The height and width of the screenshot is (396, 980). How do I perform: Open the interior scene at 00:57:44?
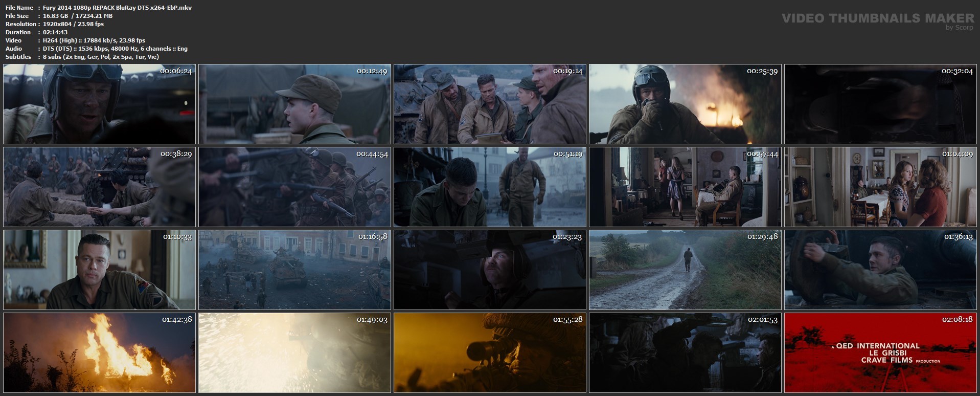tap(685, 187)
